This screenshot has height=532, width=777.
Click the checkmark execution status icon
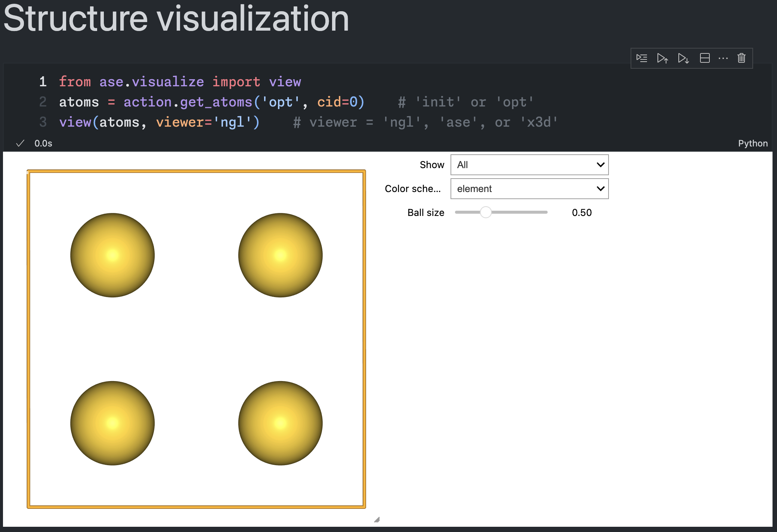point(20,143)
